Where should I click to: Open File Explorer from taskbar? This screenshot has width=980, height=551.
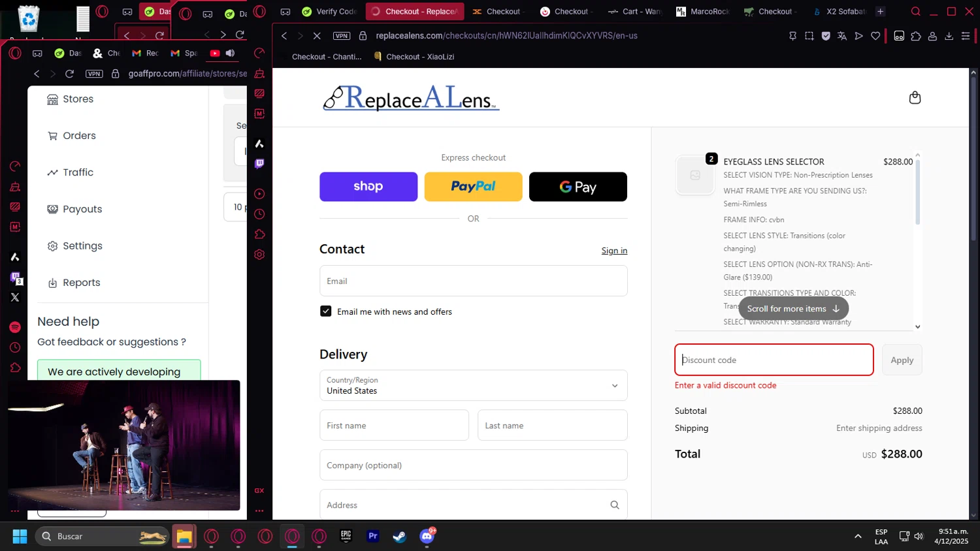(x=184, y=537)
